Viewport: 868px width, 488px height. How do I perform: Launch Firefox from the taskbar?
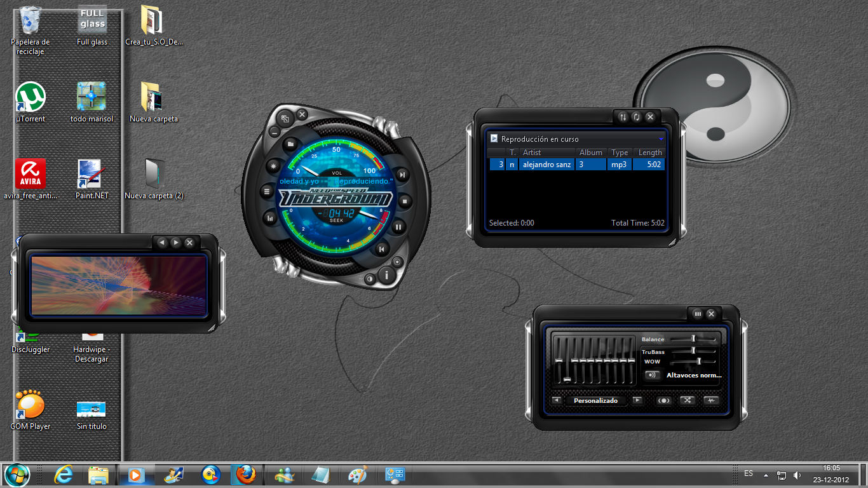[x=245, y=474]
